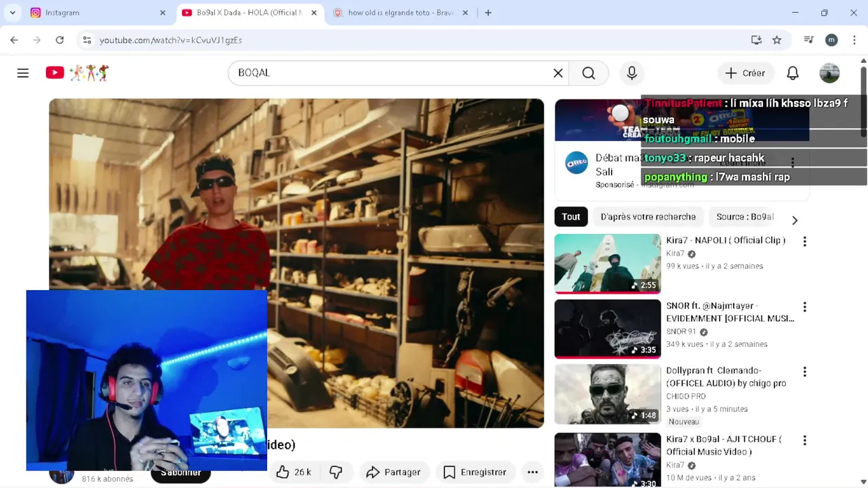This screenshot has height=488, width=868.
Task: Click inside the video player
Action: [x=296, y=263]
